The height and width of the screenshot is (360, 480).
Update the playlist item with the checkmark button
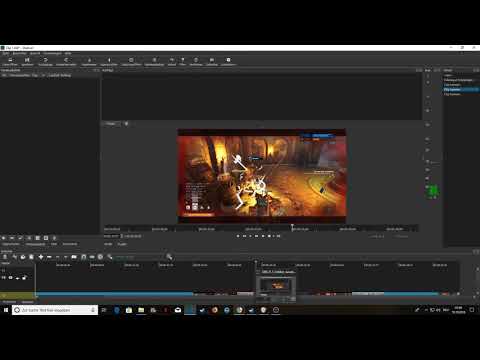20,238
